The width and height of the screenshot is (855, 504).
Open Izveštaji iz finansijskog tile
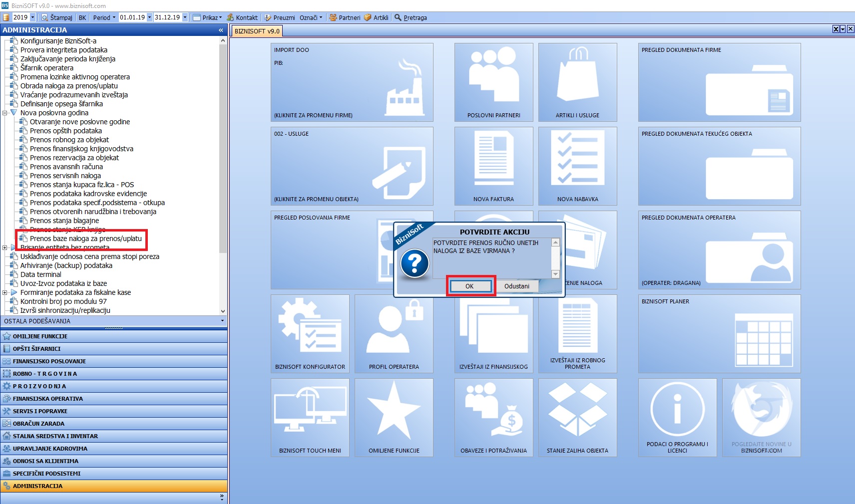coord(493,334)
